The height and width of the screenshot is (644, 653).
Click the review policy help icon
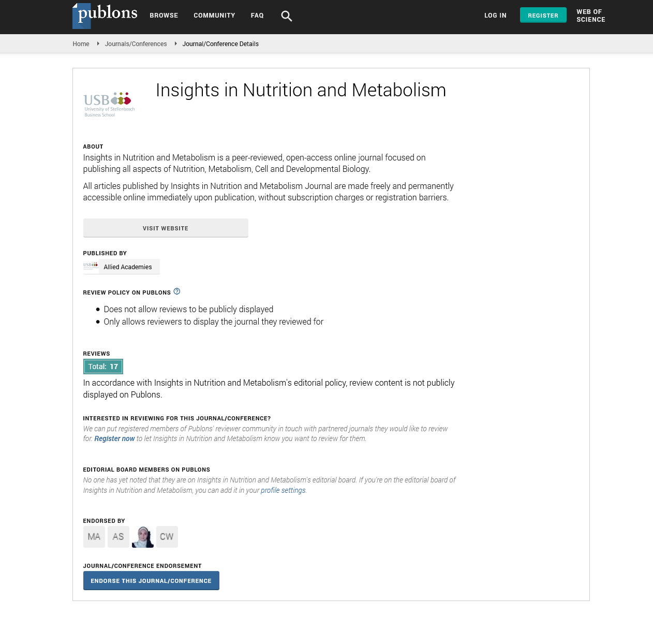(177, 291)
